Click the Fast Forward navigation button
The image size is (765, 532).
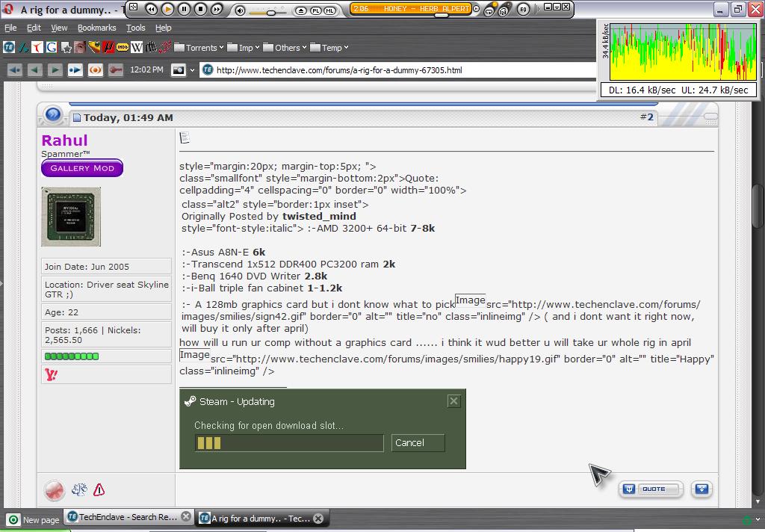75,69
